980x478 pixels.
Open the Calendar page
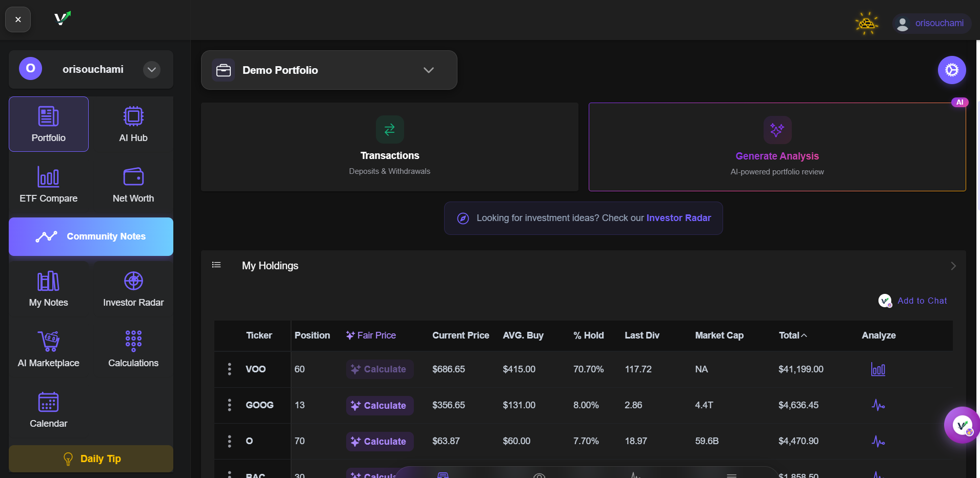point(49,410)
